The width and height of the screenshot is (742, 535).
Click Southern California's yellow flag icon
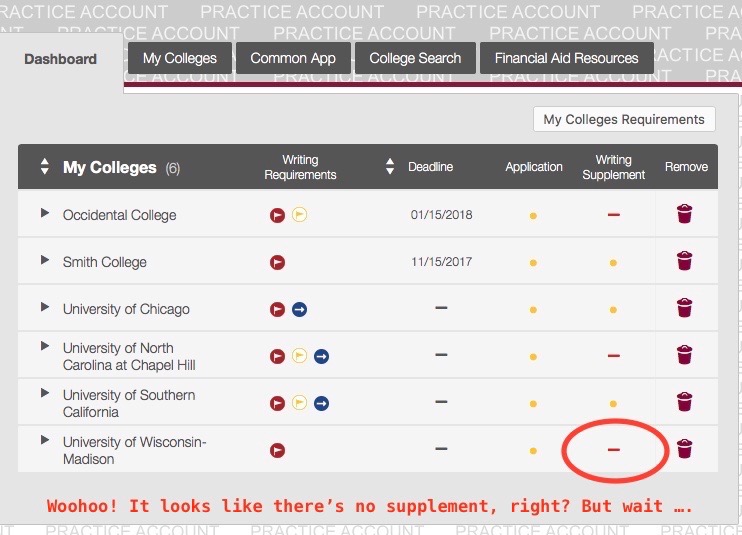[299, 403]
